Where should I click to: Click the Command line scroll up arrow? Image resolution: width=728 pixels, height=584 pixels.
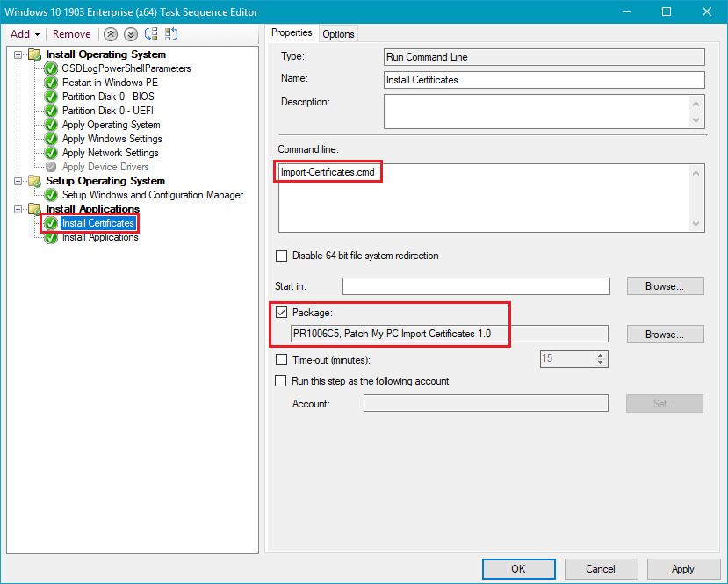tap(696, 173)
